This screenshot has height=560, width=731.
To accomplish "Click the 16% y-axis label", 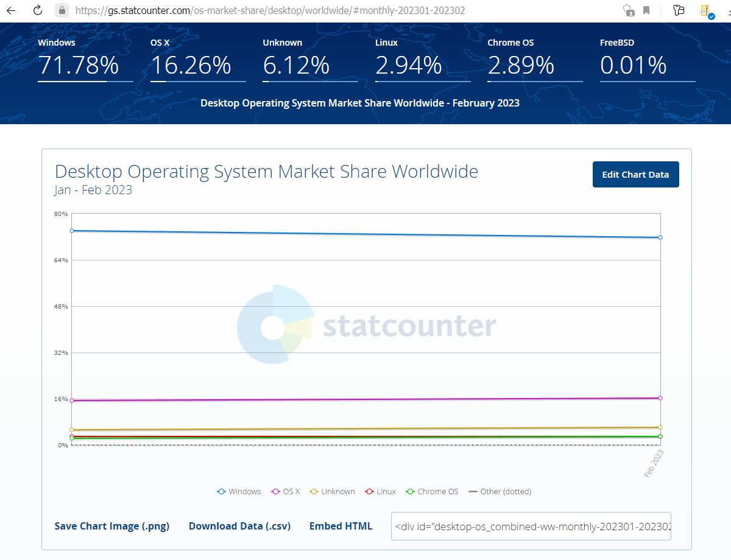I will 61,399.
